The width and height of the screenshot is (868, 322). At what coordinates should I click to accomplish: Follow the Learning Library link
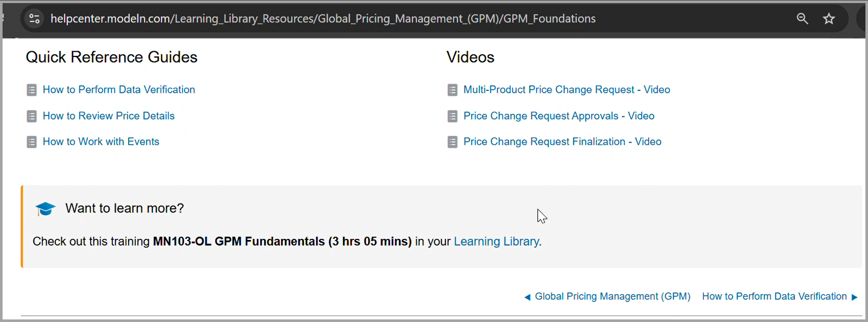[496, 241]
